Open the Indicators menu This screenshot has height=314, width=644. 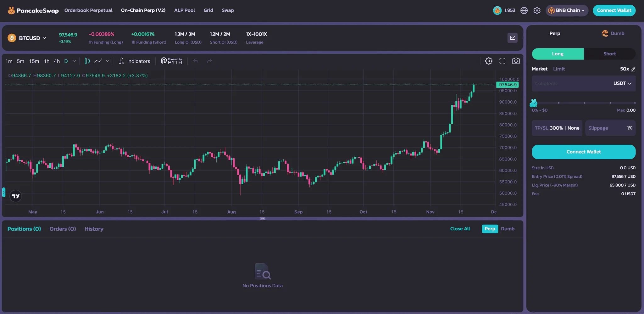coord(134,61)
